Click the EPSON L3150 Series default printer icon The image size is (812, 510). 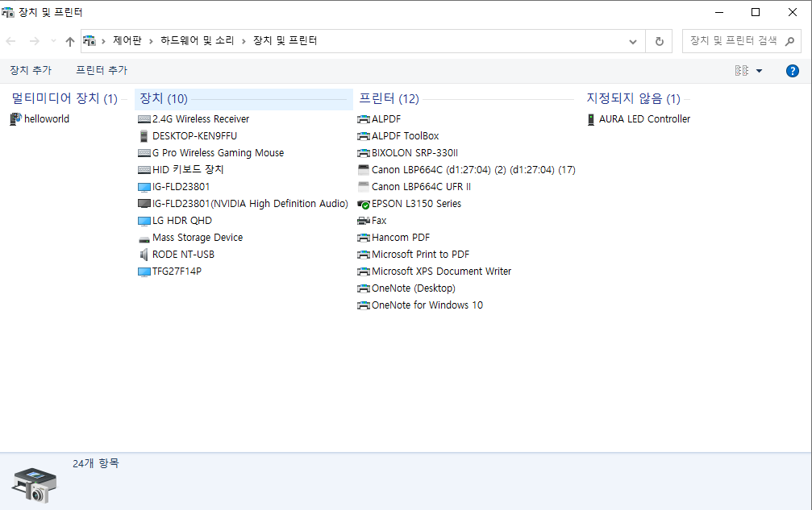[364, 205]
